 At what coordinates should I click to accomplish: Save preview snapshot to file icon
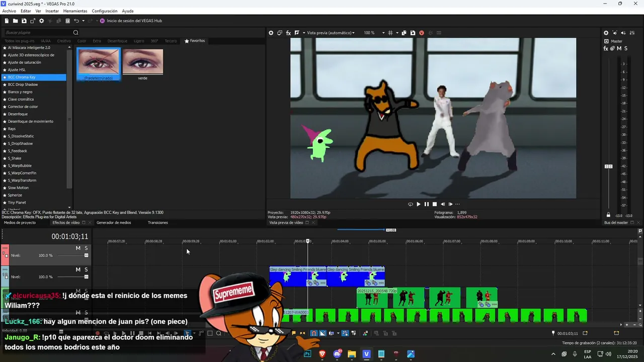(413, 33)
